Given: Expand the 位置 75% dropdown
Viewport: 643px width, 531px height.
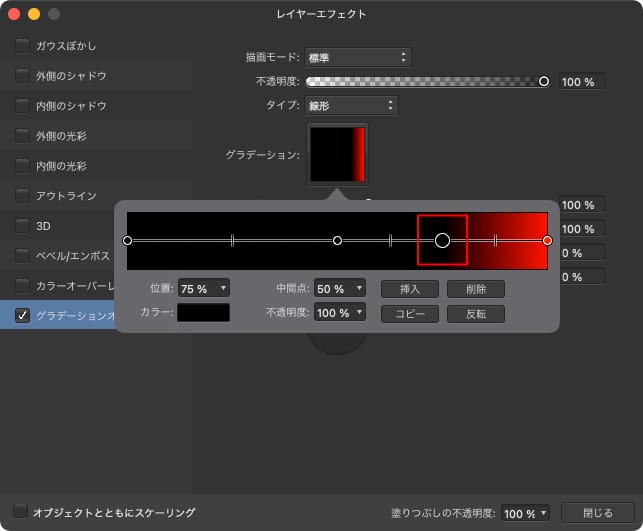Looking at the screenshot, I should click(204, 288).
